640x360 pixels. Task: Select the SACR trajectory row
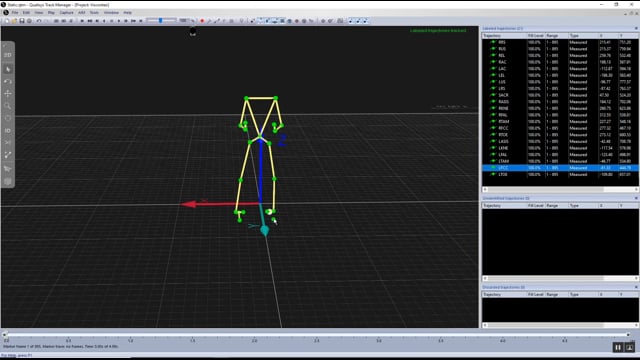click(560, 95)
